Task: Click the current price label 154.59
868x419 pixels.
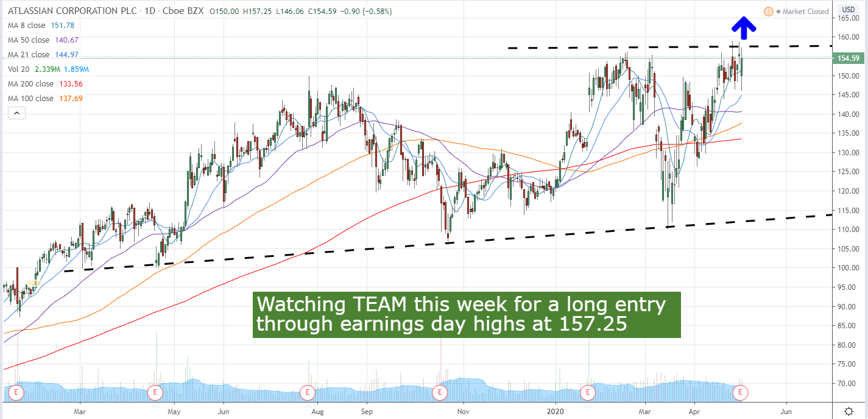Action: [849, 58]
